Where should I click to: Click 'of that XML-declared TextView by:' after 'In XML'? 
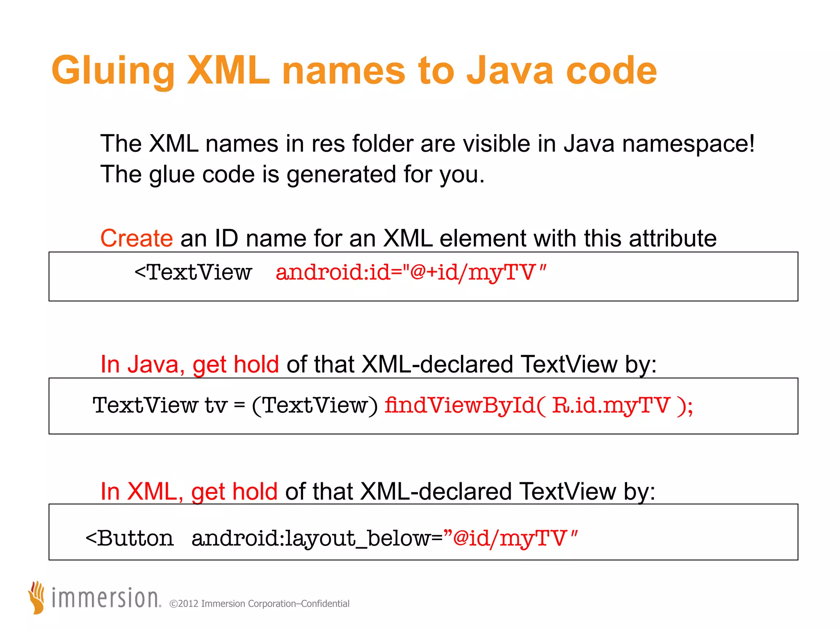point(470,492)
